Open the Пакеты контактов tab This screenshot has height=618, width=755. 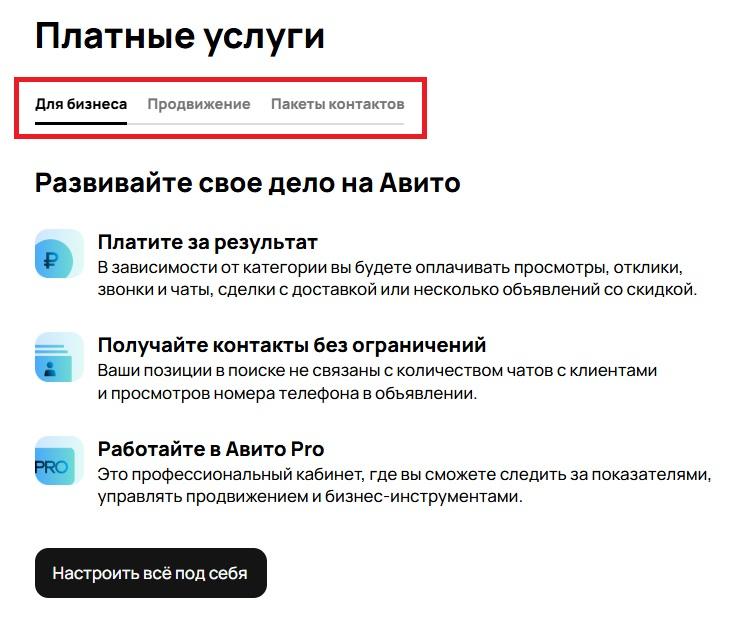337,104
